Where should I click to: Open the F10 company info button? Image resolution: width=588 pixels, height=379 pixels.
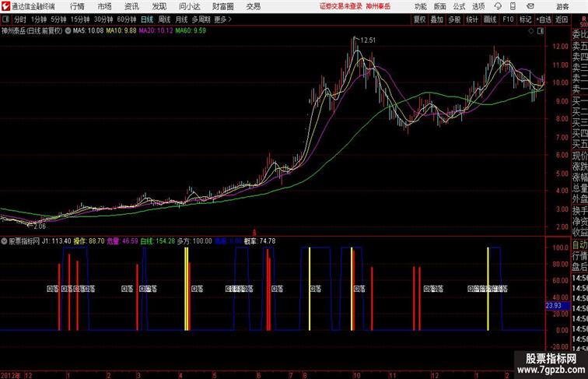(x=508, y=19)
